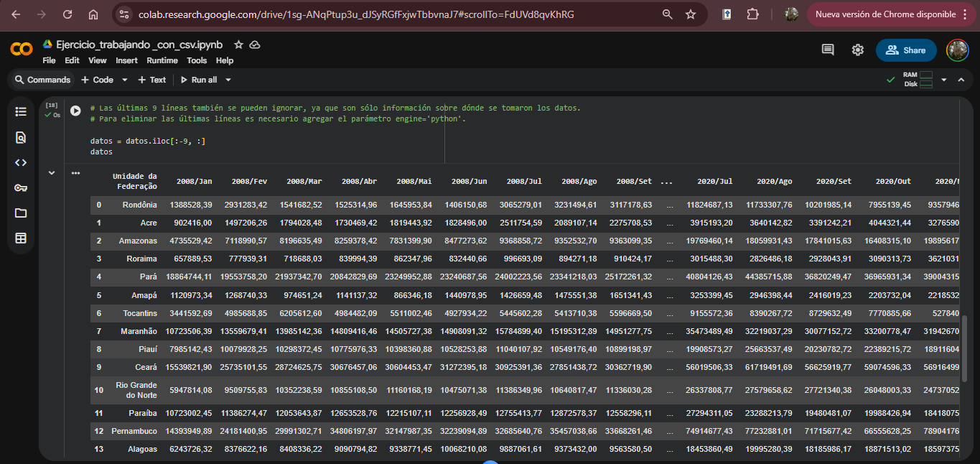Open the notebook comments panel
The height and width of the screenshot is (464, 980).
[828, 50]
